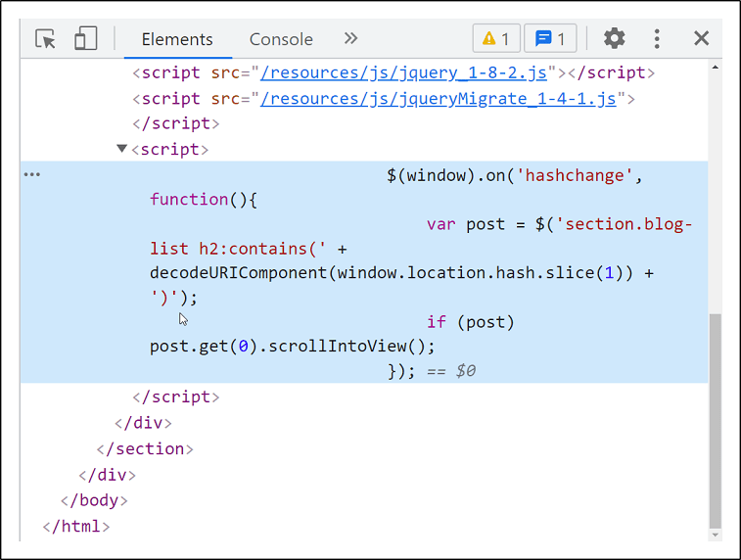Image resolution: width=741 pixels, height=560 pixels.
Task: Click the decodeURIComponent code line
Action: pyautogui.click(x=401, y=273)
